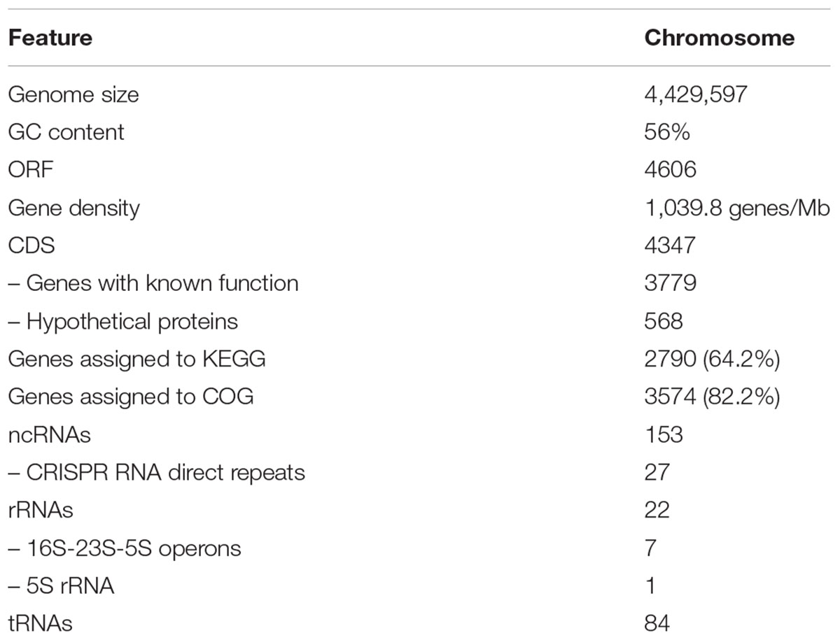Click the genome size value 4,429,597

click(x=696, y=94)
